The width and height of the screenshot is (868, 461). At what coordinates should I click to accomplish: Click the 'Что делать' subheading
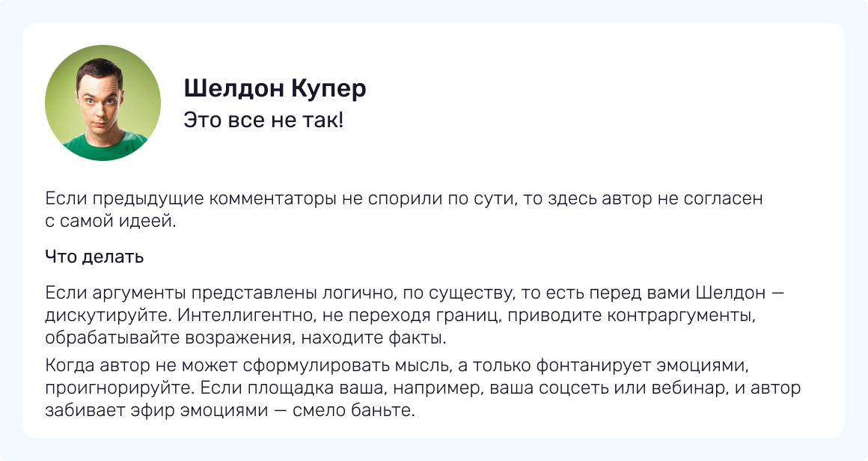pyautogui.click(x=94, y=257)
